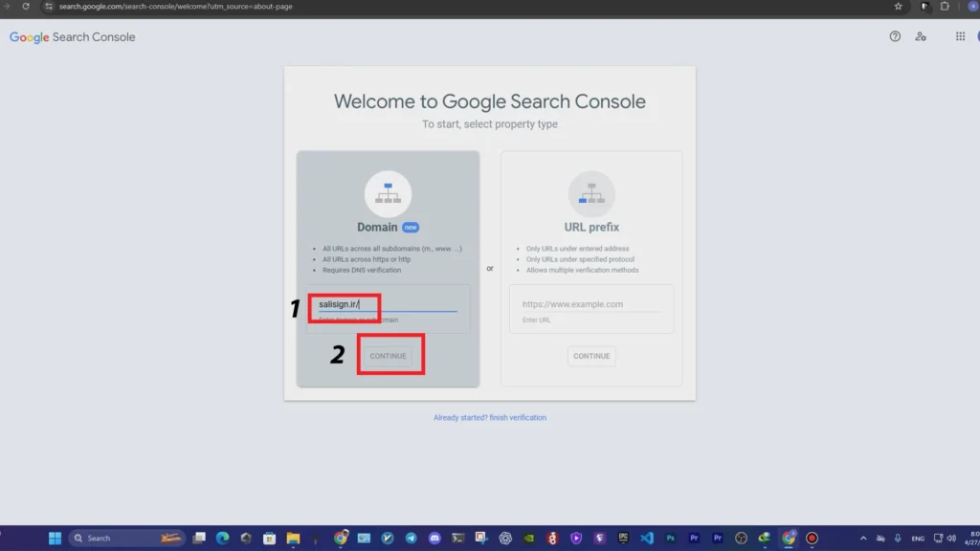
Task: Click 'Allows multiple verification methods' text
Action: [583, 271]
